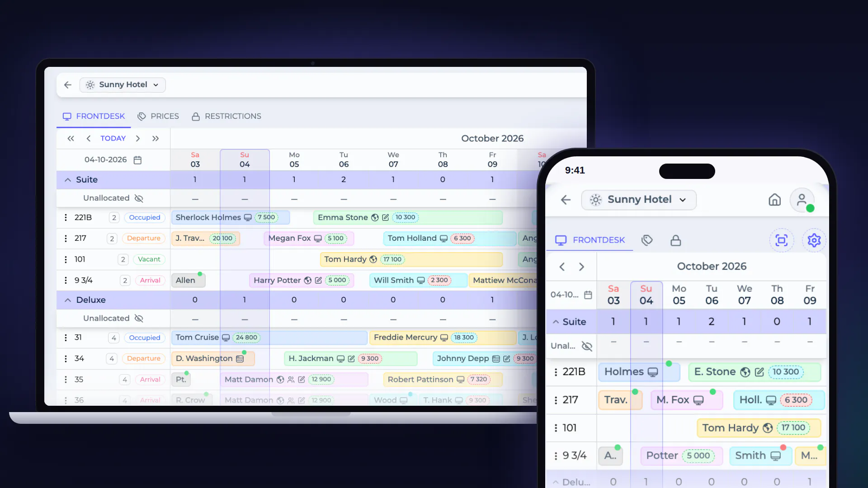Open Tom Hardy booking 17 100 on laptop
Image resolution: width=868 pixels, height=488 pixels.
pyautogui.click(x=411, y=259)
